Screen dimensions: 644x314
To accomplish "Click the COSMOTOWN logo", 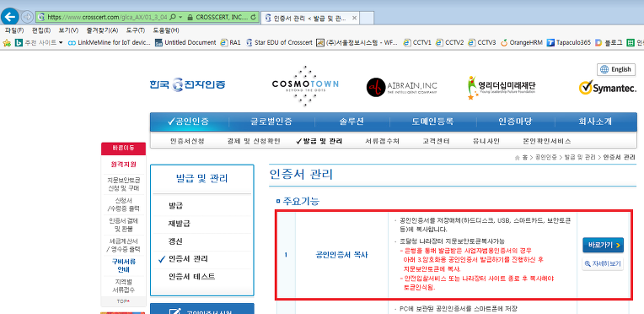I will pos(305,85).
